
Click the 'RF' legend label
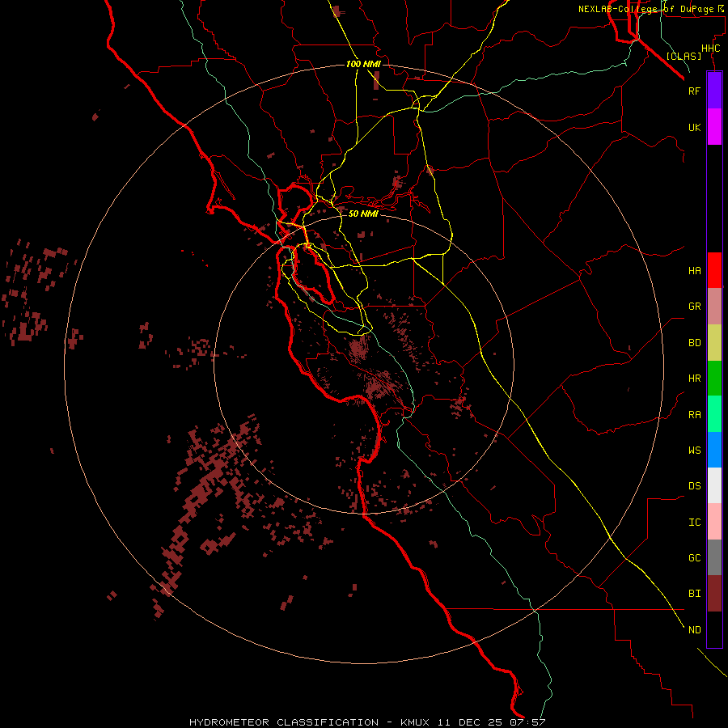[x=694, y=91]
